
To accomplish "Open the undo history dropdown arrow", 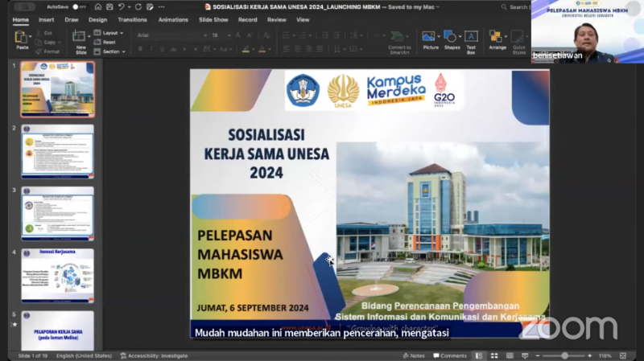I will [x=129, y=7].
